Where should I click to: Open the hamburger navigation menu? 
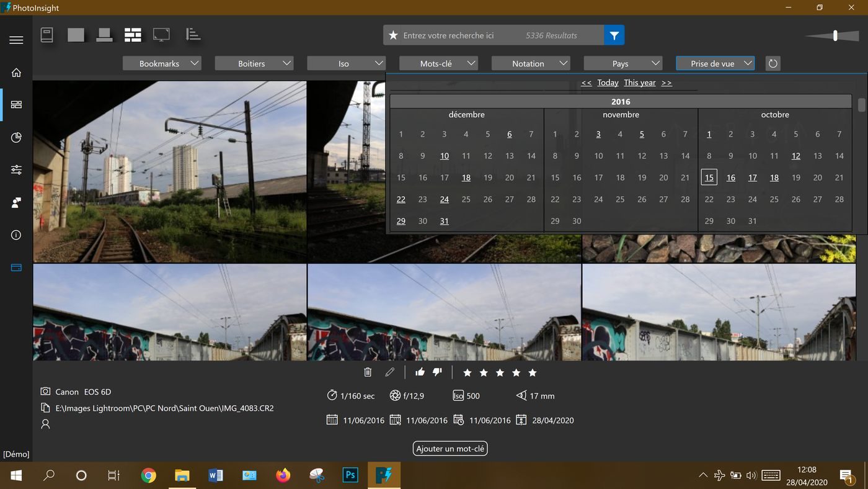[16, 40]
